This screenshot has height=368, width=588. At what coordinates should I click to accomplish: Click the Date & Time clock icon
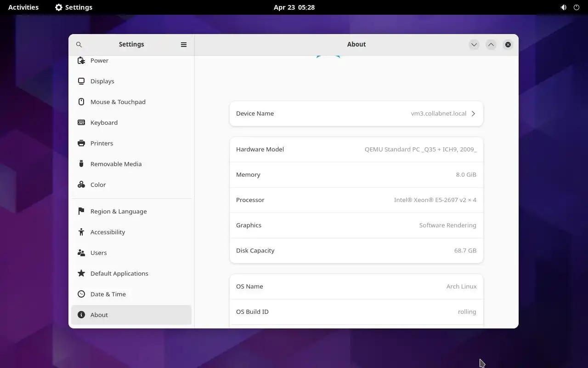point(81,294)
